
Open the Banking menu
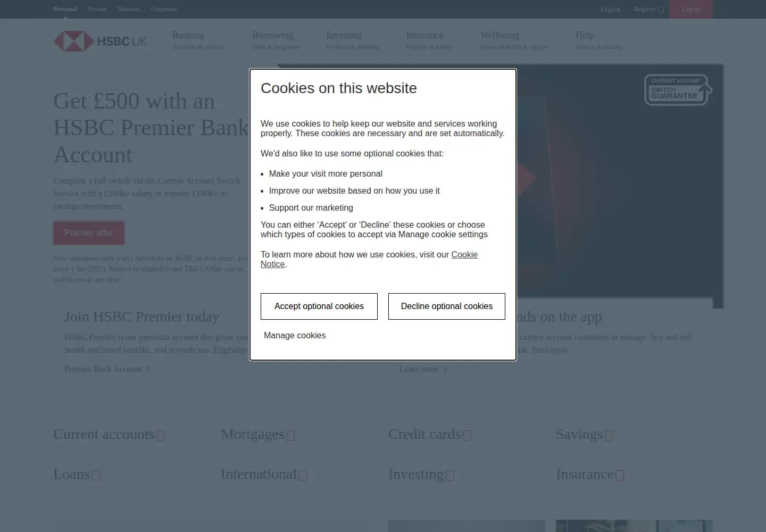[x=198, y=40]
